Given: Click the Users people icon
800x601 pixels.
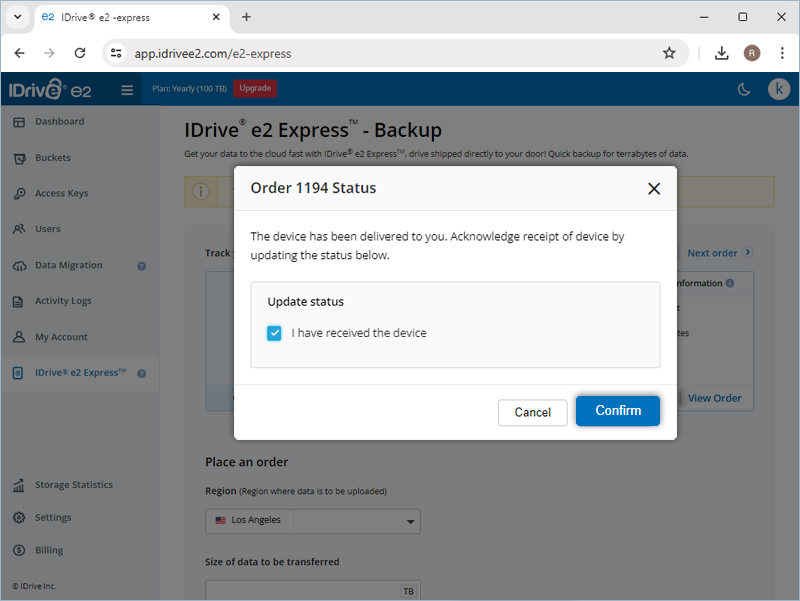Looking at the screenshot, I should point(19,229).
